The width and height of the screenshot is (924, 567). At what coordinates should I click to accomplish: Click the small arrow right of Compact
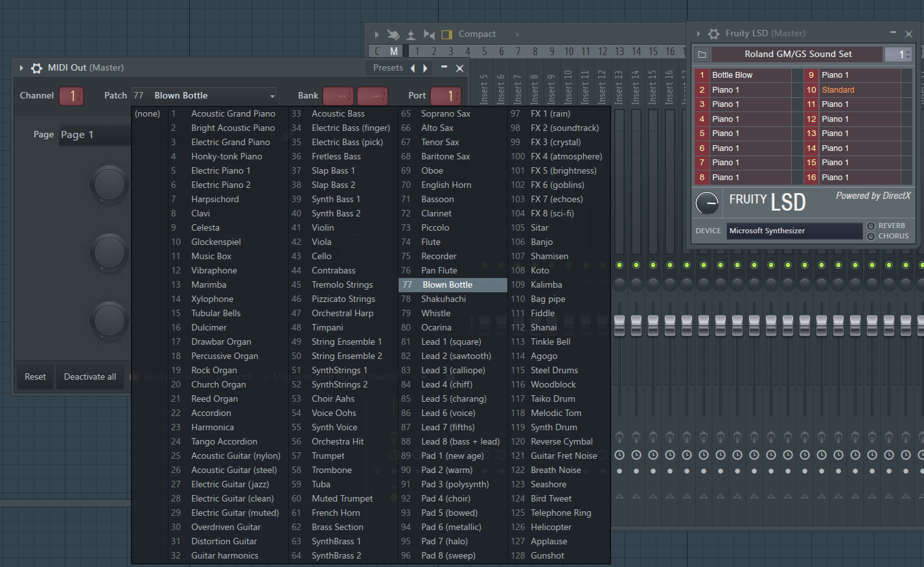tap(517, 34)
